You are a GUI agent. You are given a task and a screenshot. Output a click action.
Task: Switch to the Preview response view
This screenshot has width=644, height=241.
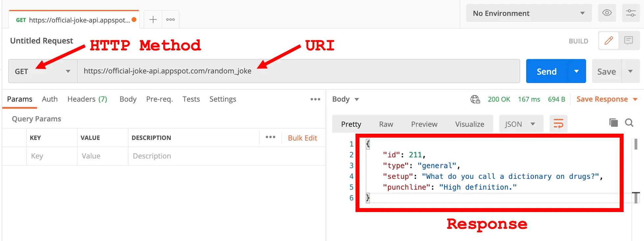tap(424, 124)
